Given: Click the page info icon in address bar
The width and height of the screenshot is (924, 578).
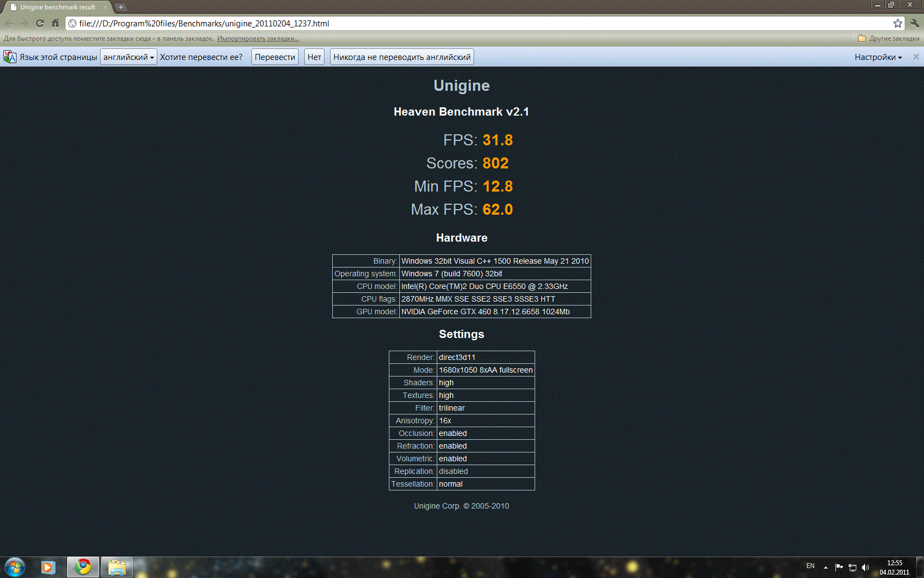Looking at the screenshot, I should [x=72, y=23].
